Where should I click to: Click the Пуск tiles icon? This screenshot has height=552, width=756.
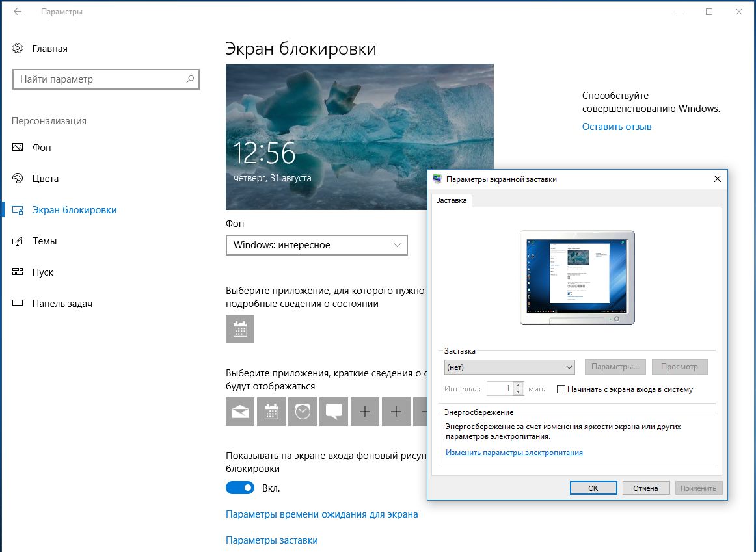point(18,272)
